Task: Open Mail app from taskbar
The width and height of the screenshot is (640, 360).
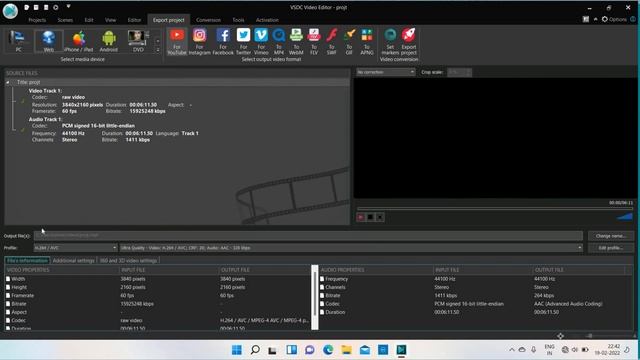Action: [x=365, y=350]
